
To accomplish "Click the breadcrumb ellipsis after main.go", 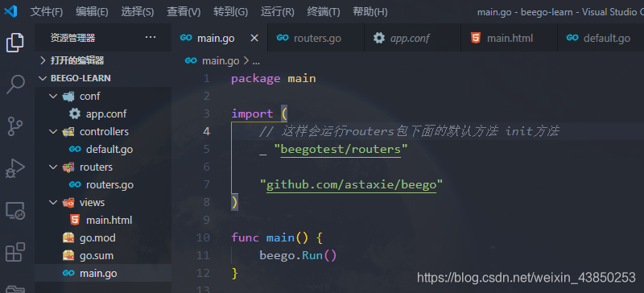I will 256,62.
